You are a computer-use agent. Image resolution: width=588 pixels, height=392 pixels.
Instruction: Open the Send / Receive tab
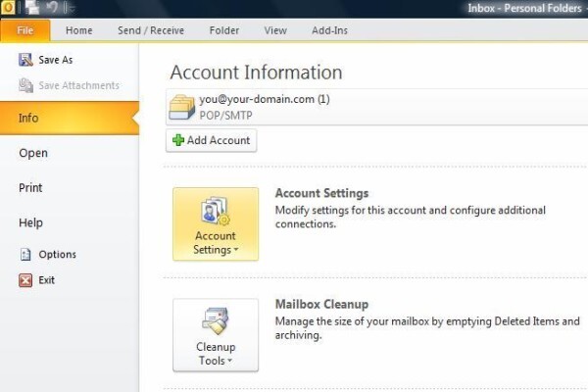pyautogui.click(x=151, y=30)
